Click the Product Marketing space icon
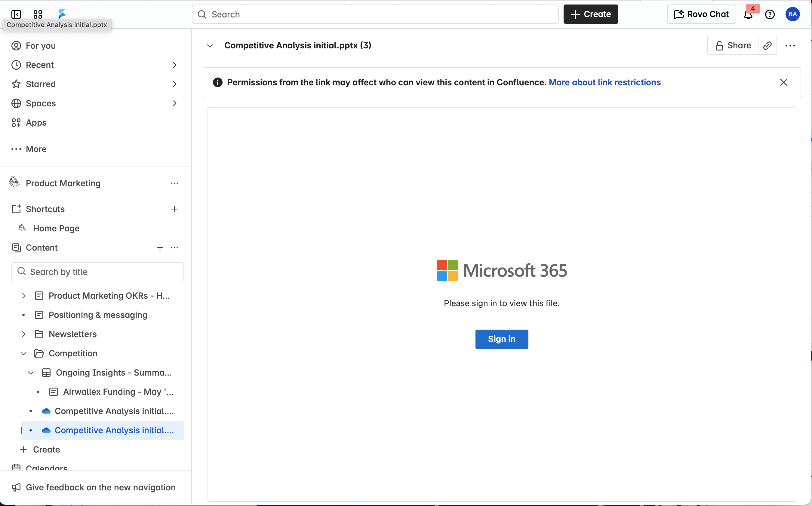This screenshot has width=812, height=506. [x=14, y=182]
